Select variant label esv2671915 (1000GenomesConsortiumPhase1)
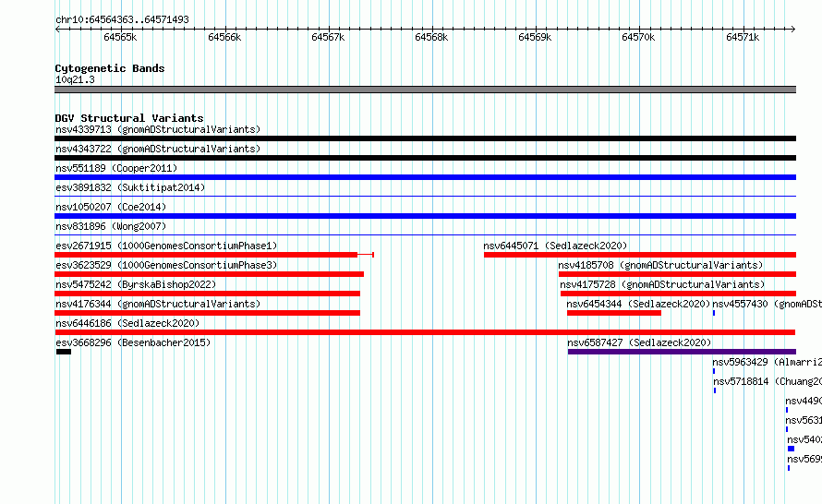 pos(166,246)
